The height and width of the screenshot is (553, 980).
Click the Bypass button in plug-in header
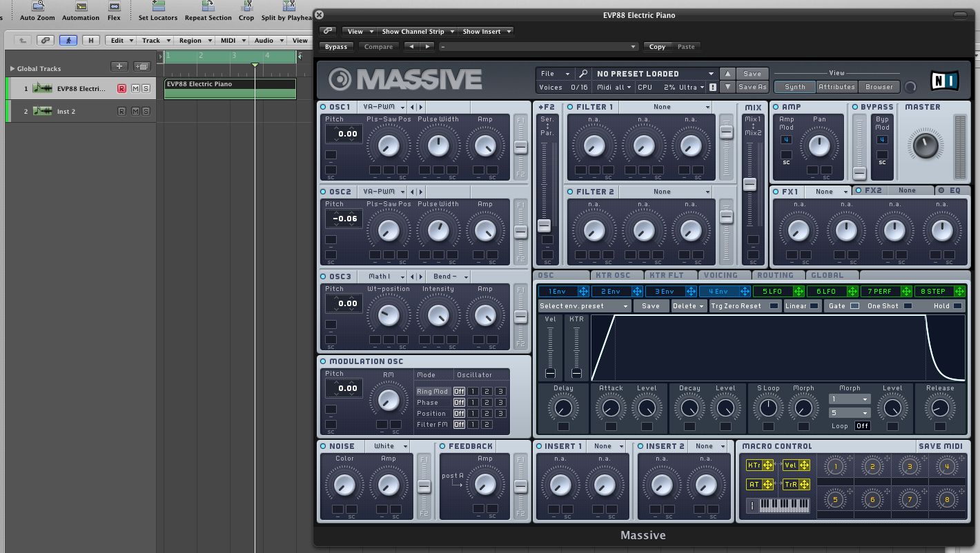[336, 47]
